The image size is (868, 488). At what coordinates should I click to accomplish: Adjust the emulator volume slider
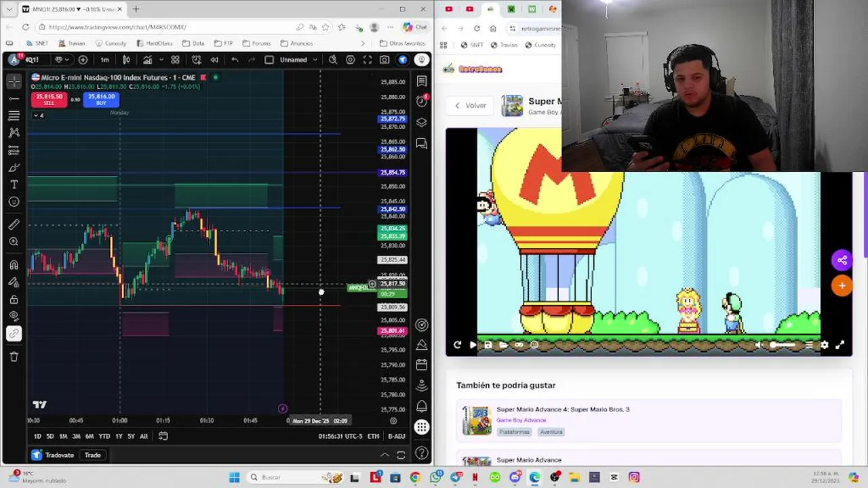click(782, 345)
